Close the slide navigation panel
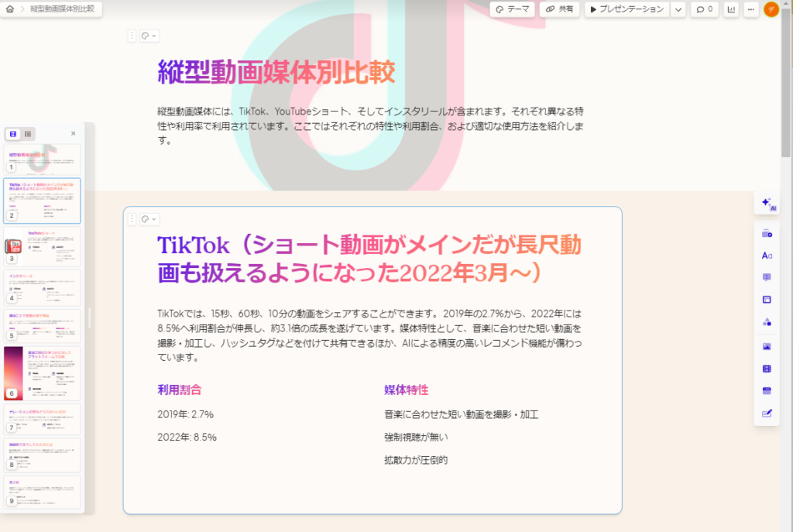793x532 pixels. (74, 133)
